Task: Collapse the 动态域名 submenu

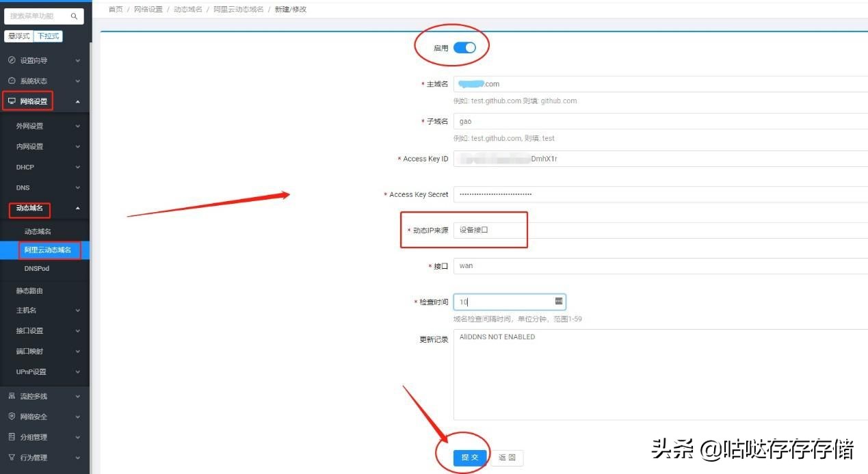Action: point(30,210)
